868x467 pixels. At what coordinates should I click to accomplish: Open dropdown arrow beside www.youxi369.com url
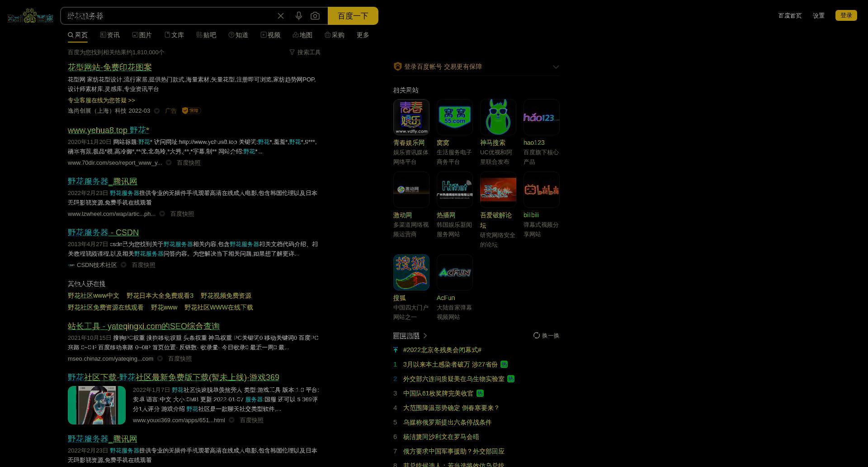[x=231, y=420]
